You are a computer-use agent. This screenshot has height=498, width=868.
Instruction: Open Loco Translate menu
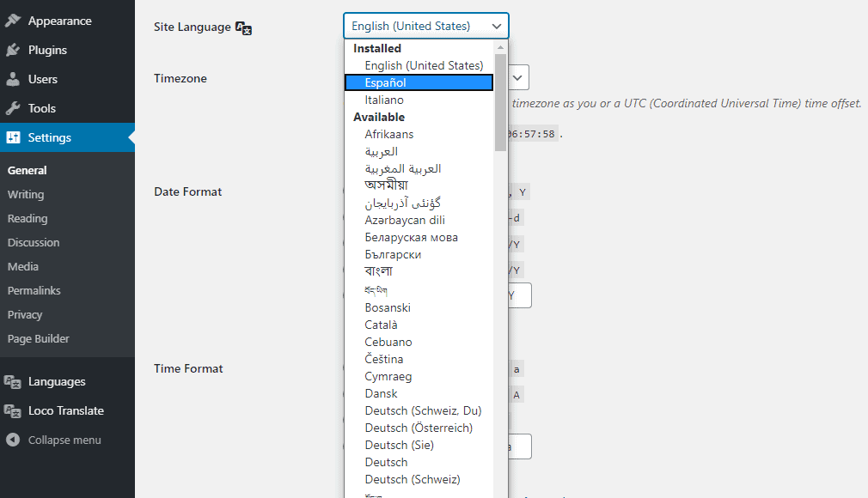tap(67, 410)
